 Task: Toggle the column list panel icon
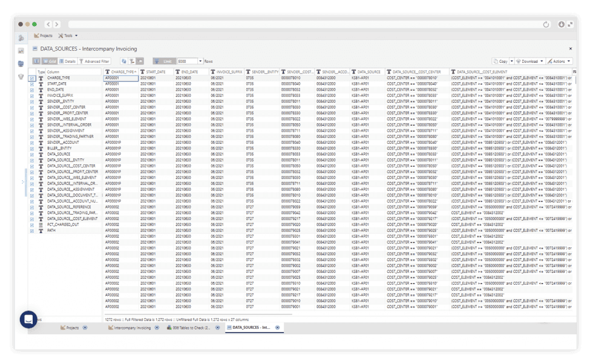pyautogui.click(x=36, y=61)
